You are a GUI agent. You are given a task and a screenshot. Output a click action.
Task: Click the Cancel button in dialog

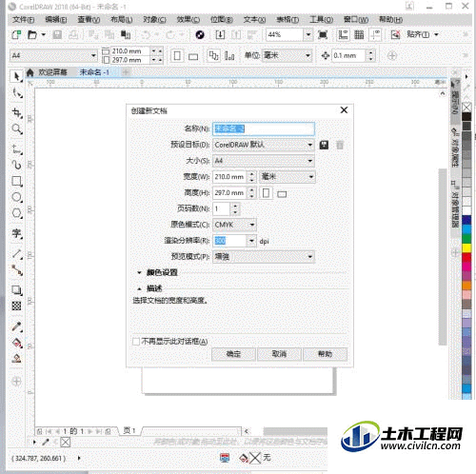pos(279,354)
